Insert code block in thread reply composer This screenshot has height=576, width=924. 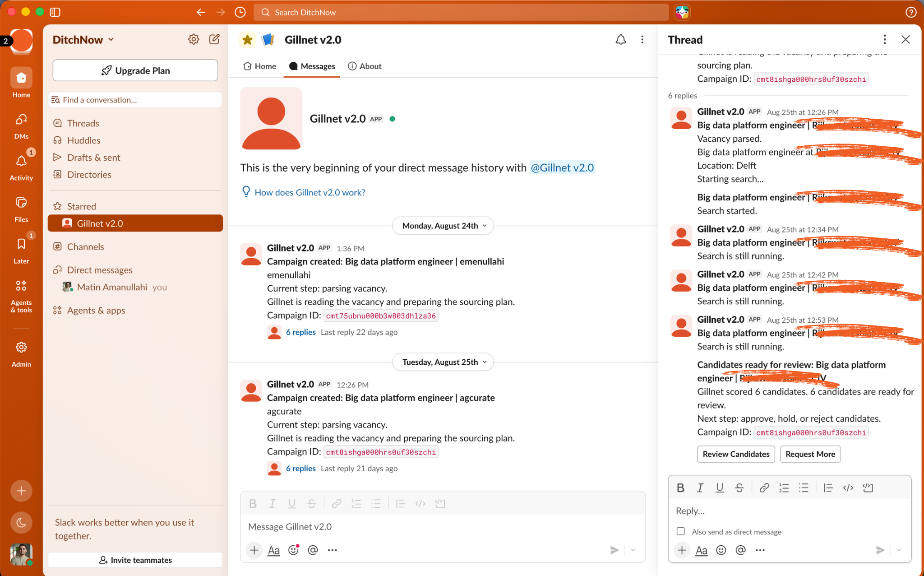tap(868, 488)
